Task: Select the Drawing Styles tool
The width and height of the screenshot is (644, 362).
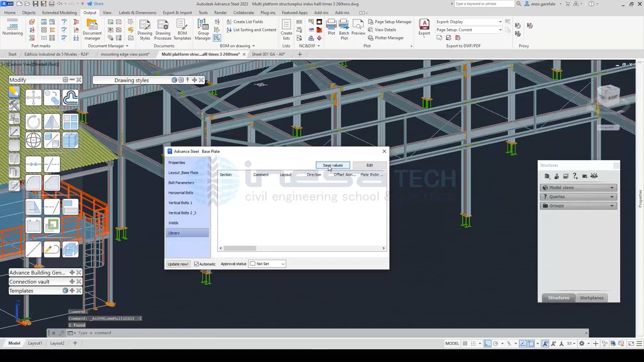Action: [x=145, y=29]
